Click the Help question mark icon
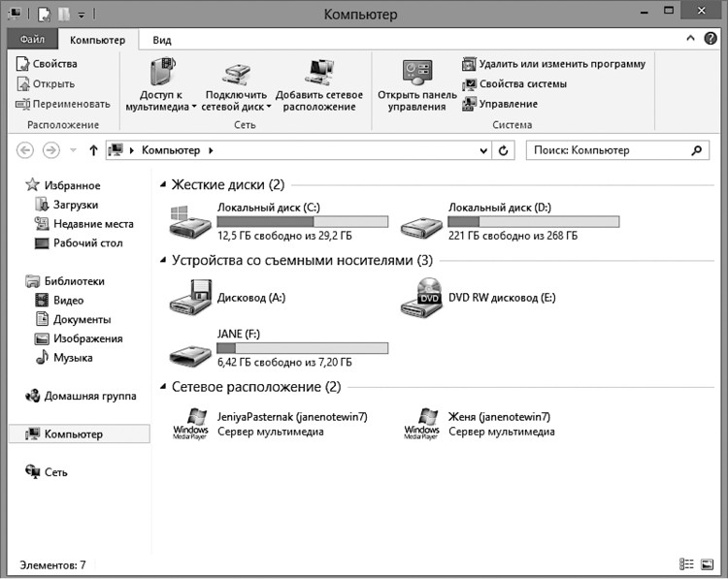 tap(711, 39)
